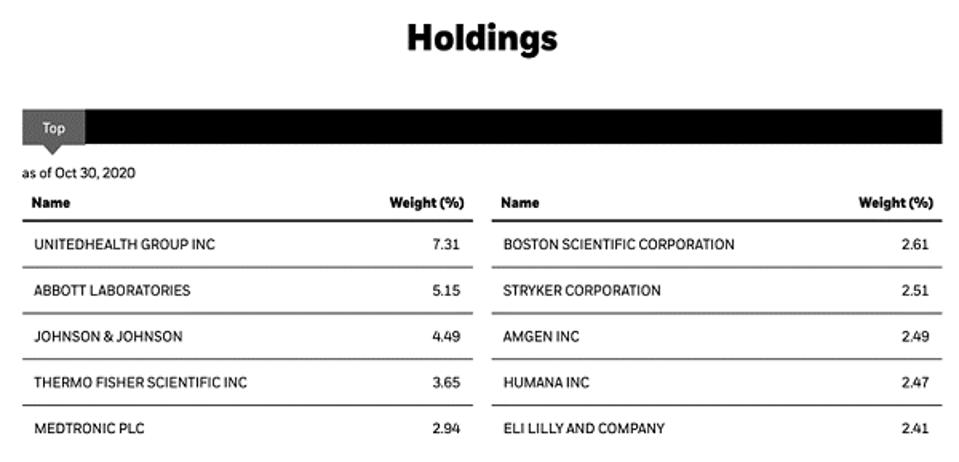Open MEDTRONIC PLC holding
The image size is (959, 462).
(x=89, y=428)
